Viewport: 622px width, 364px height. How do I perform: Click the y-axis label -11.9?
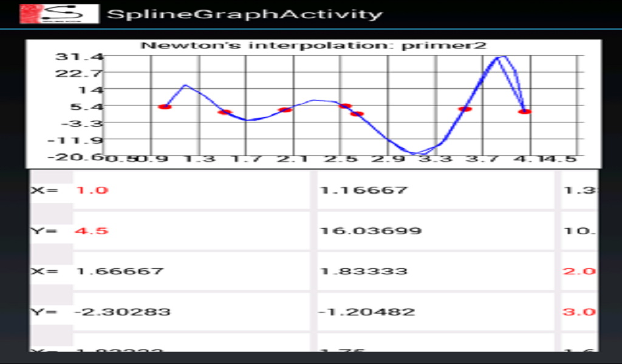click(75, 140)
